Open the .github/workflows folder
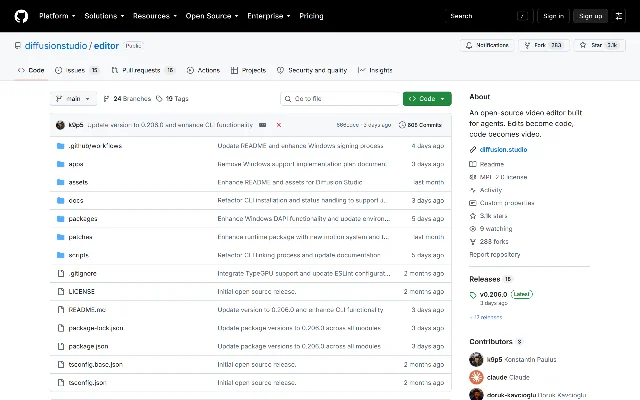 [x=95, y=146]
